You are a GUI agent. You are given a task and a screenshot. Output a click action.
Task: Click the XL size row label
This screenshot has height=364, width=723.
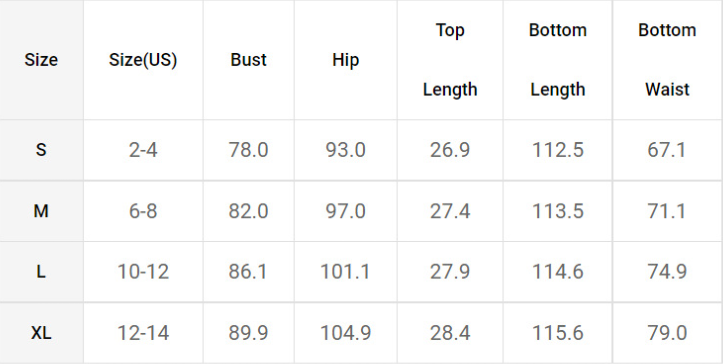(x=41, y=333)
